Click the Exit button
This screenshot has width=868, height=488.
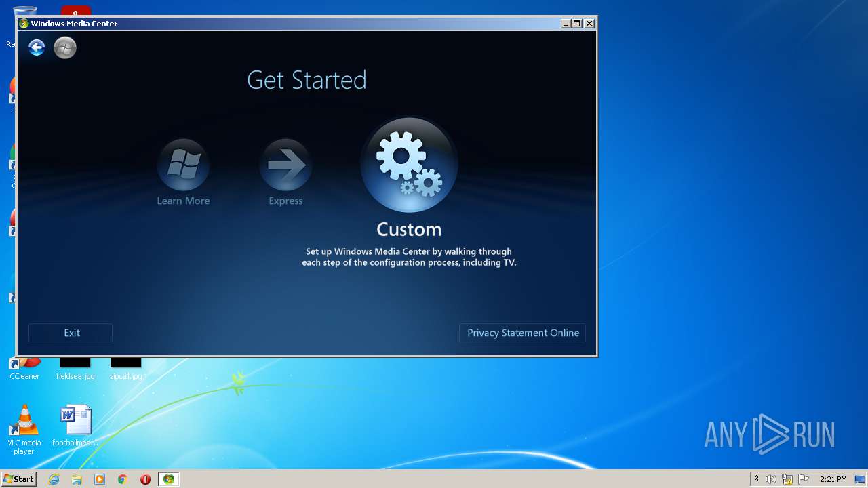coord(71,333)
